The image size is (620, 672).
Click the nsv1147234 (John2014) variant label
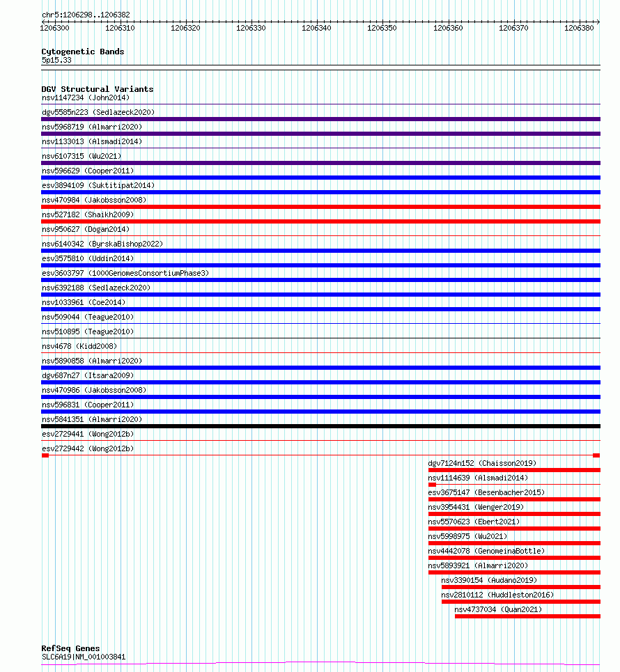click(x=86, y=97)
